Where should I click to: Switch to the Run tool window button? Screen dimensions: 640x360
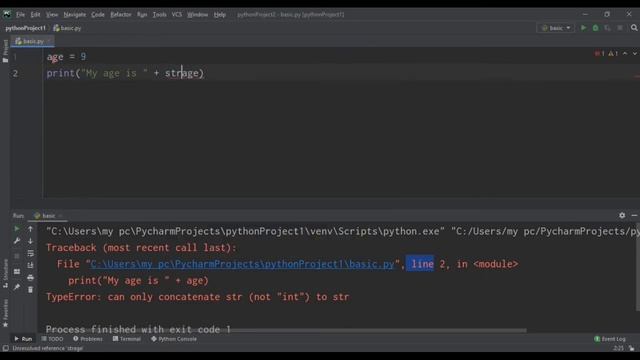(23, 339)
